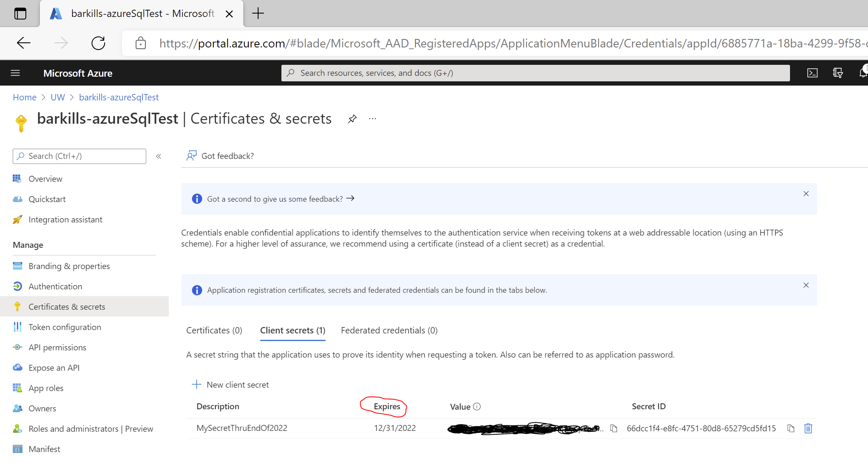This screenshot has width=868, height=469.
Task: Click the Secret ID column header
Action: click(x=649, y=406)
